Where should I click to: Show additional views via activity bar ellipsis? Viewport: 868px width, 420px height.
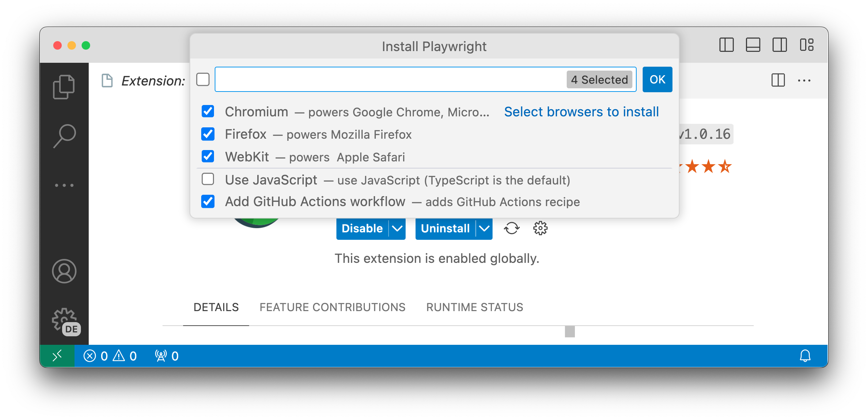64,185
